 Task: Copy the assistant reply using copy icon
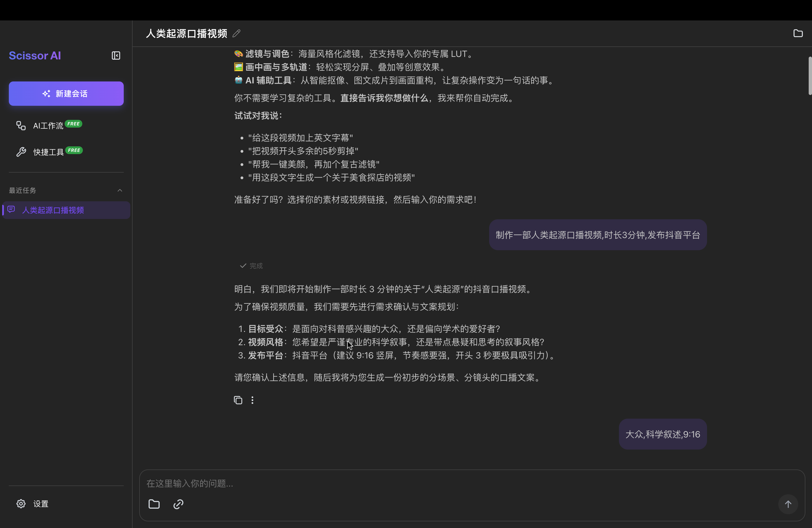(238, 400)
